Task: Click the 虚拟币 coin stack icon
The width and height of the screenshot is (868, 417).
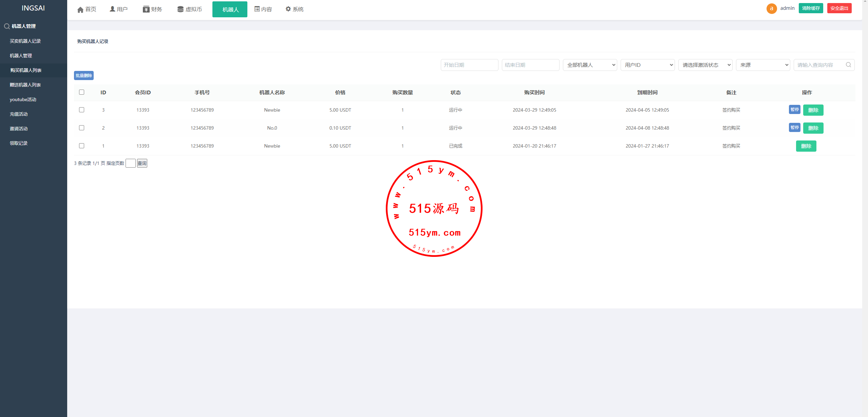Action: pyautogui.click(x=180, y=9)
